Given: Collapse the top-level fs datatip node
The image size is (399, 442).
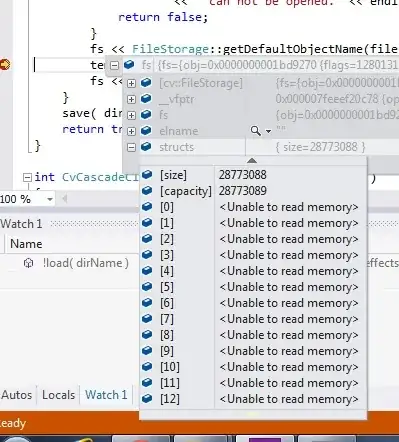Looking at the screenshot, I should point(114,65).
